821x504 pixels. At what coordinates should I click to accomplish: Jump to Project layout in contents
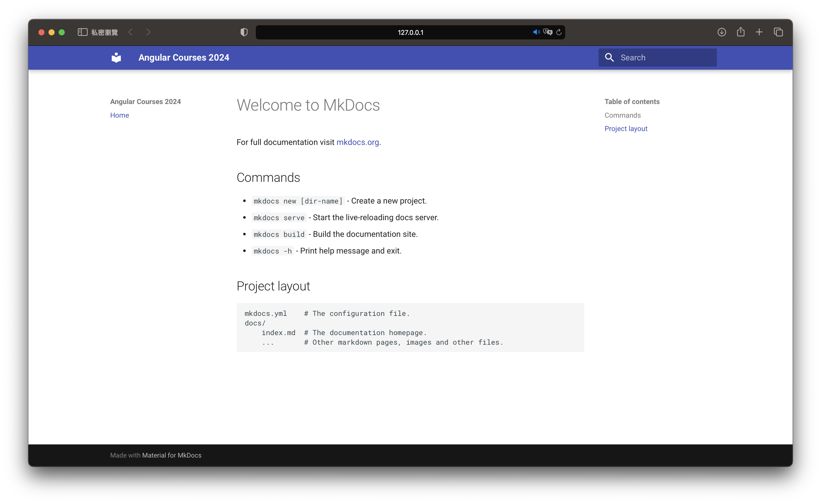626,129
